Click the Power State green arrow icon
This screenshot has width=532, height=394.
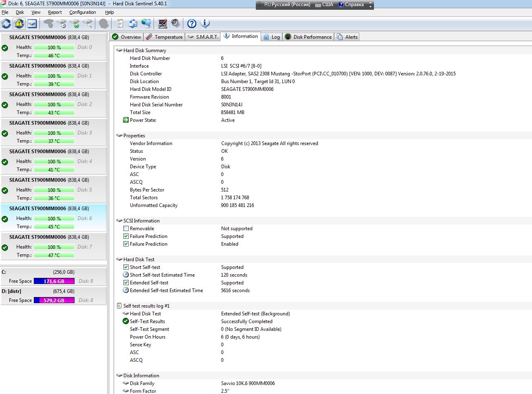[x=126, y=120]
